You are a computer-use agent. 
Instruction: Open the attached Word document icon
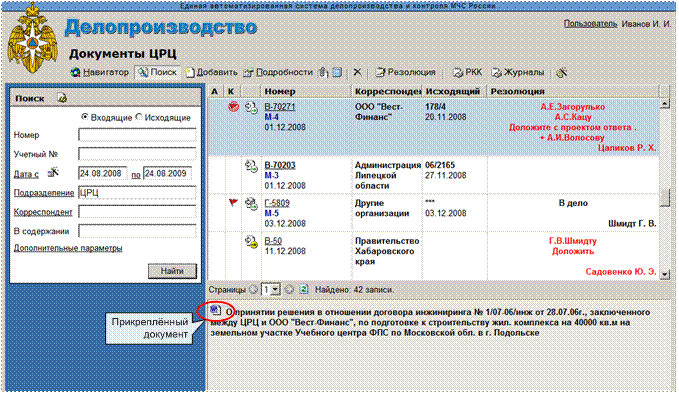click(x=216, y=310)
